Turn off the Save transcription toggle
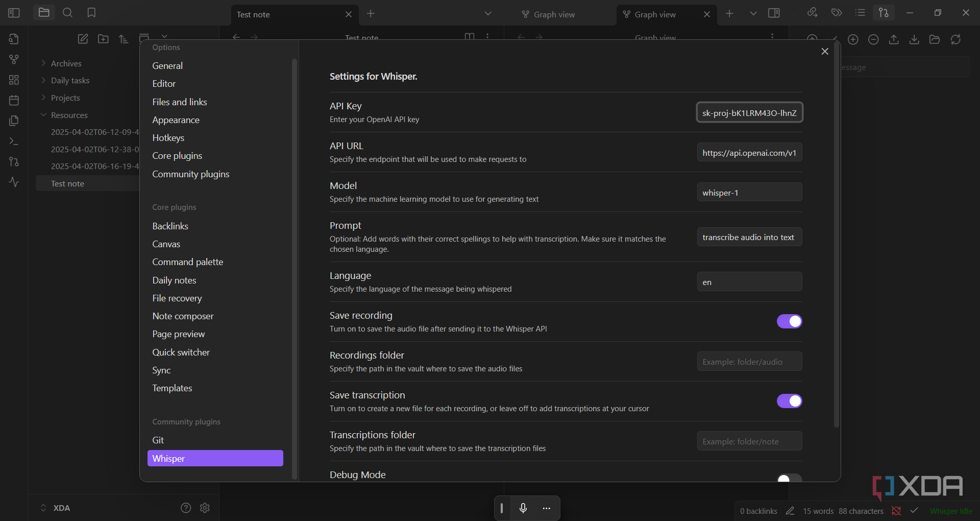This screenshot has height=521, width=980. [x=789, y=401]
